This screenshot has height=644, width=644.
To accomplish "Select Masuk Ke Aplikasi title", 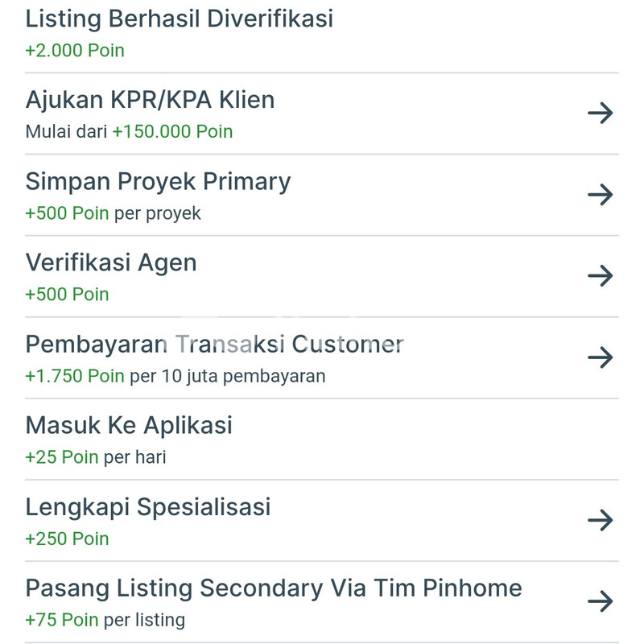I will [x=129, y=425].
